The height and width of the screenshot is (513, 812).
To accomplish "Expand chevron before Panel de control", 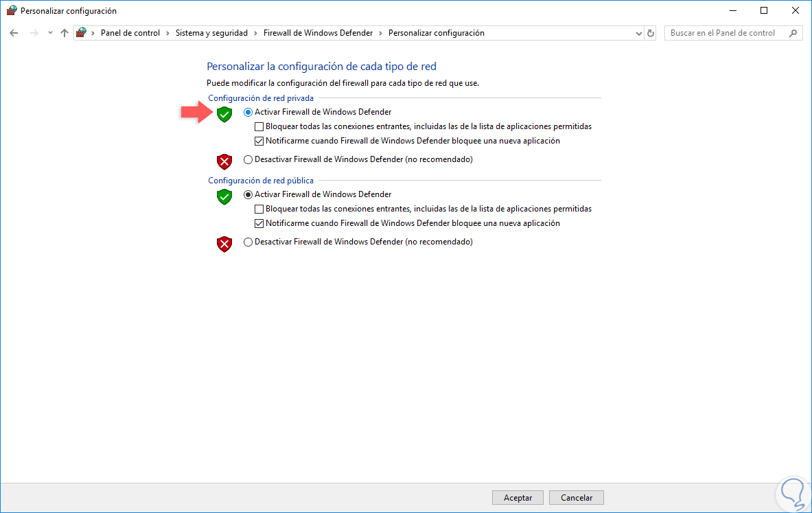I will coord(93,33).
